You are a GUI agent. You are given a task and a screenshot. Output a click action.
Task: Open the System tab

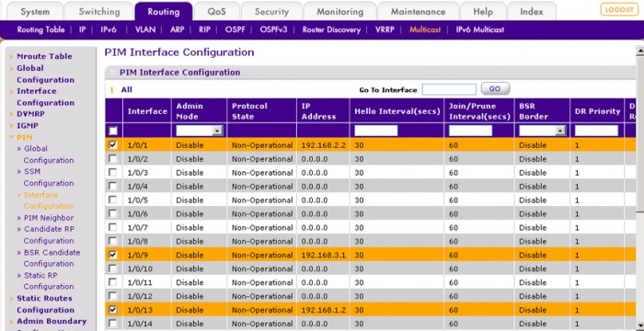[x=35, y=12]
